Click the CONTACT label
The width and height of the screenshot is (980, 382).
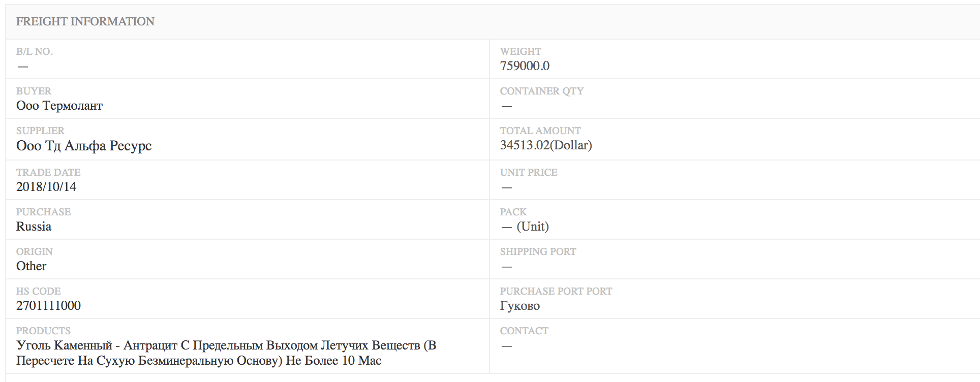point(524,331)
